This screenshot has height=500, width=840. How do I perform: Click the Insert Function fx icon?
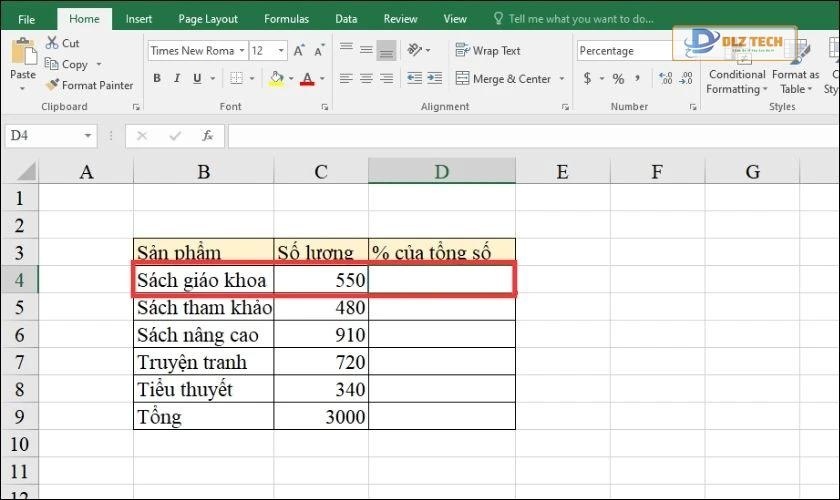[207, 135]
